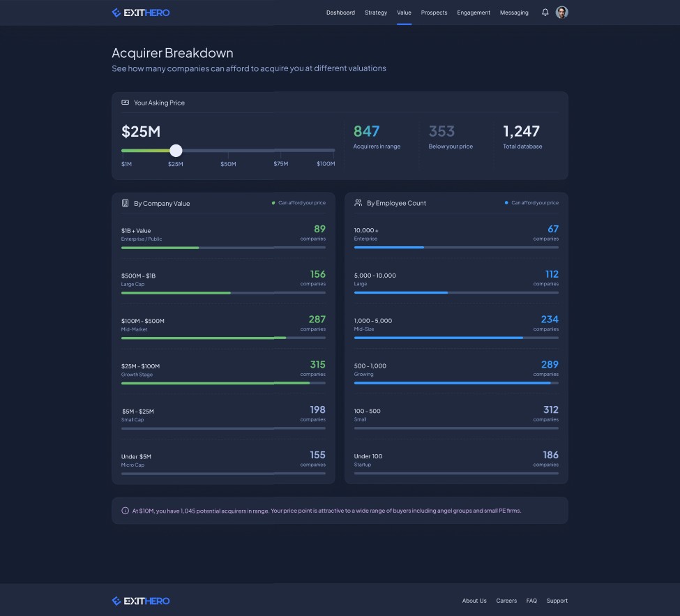
Task: Click the By Employee Count people icon
Action: coord(358,202)
